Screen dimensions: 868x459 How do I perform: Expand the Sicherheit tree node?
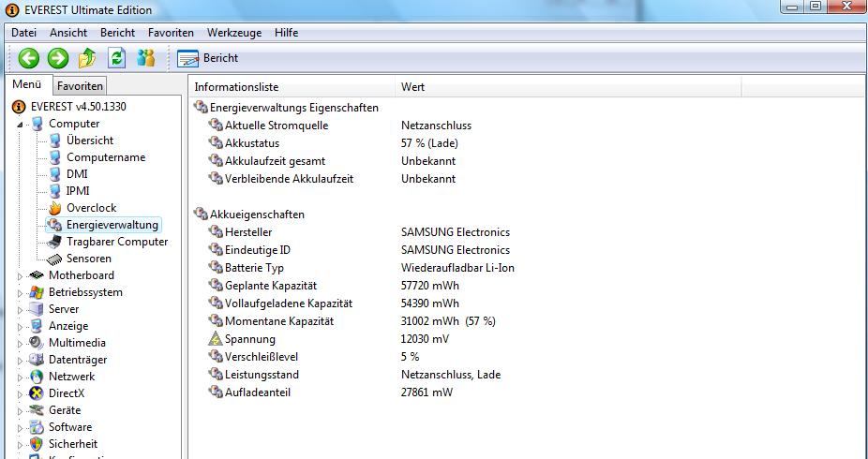20,445
